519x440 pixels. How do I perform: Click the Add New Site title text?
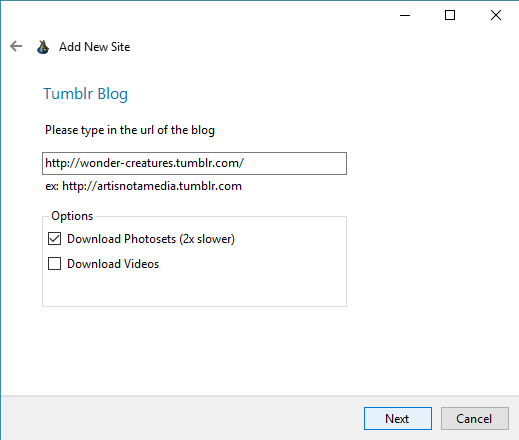coord(95,47)
